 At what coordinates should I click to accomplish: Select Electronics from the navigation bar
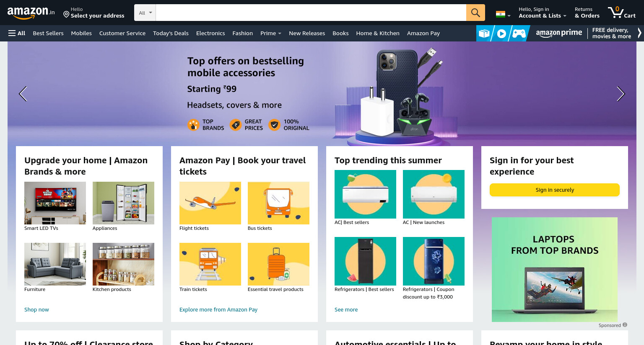pos(210,33)
